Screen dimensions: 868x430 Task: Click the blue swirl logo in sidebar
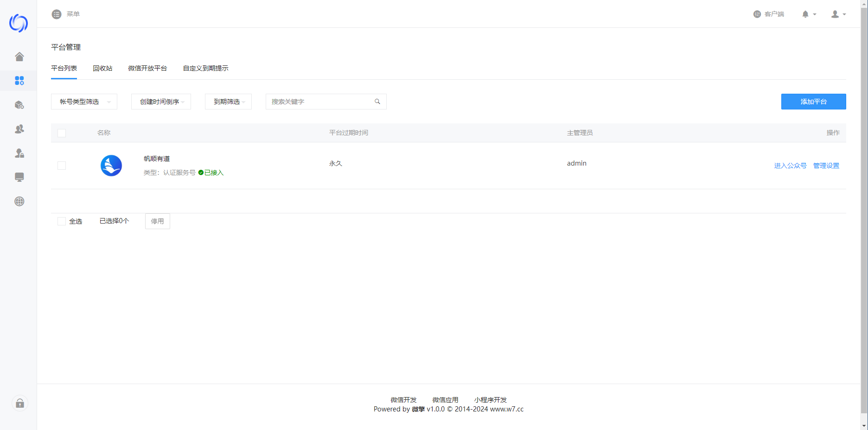[x=19, y=23]
